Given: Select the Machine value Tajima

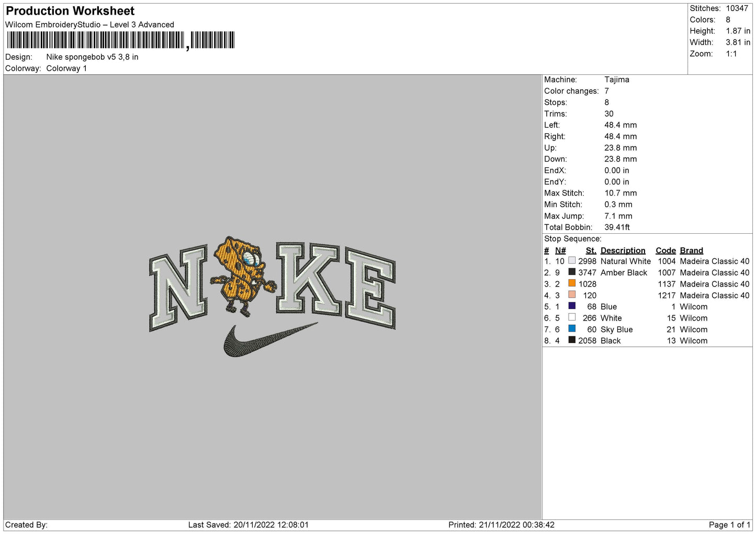Looking at the screenshot, I should coord(617,79).
